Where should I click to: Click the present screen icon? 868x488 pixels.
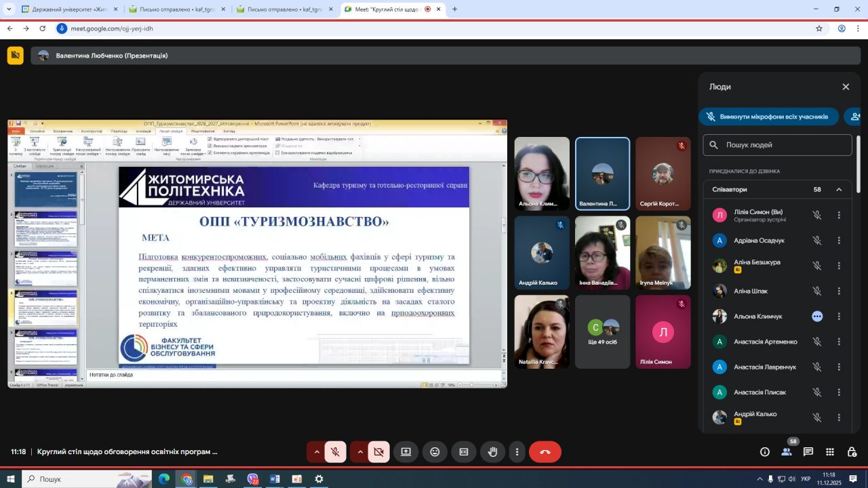(x=406, y=452)
